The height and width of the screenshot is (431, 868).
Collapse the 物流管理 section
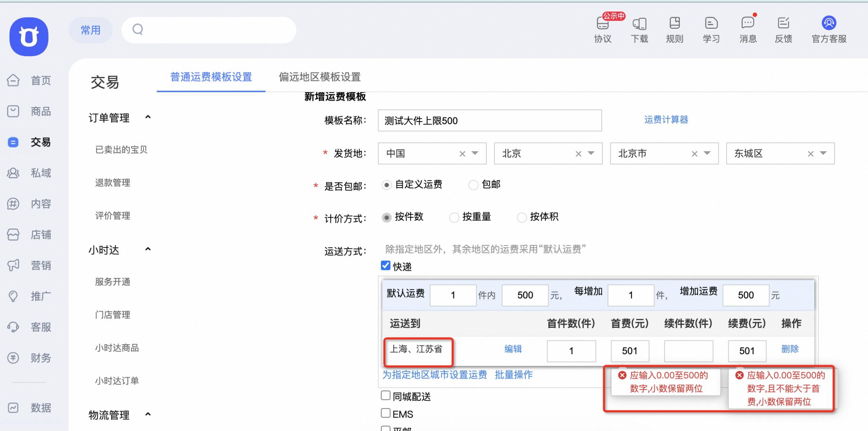click(x=148, y=414)
